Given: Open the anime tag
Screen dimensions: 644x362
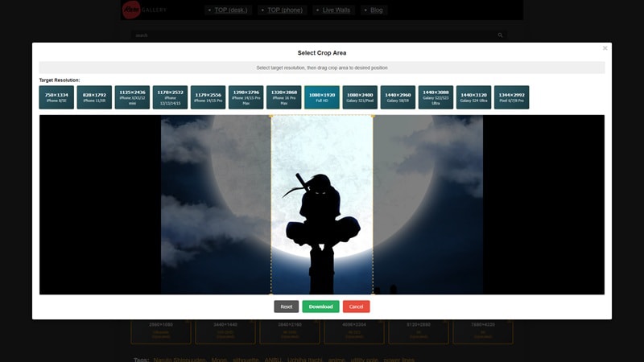Looking at the screenshot, I should tap(336, 360).
